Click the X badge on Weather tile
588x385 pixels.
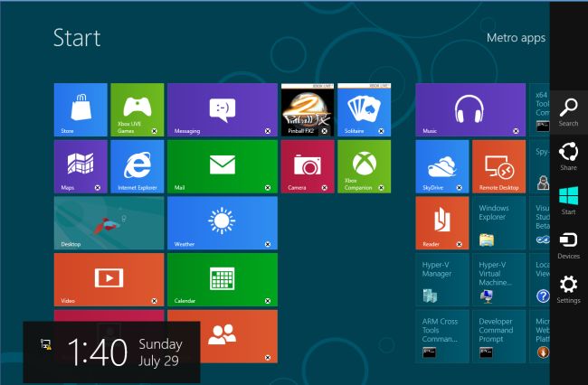pos(268,244)
